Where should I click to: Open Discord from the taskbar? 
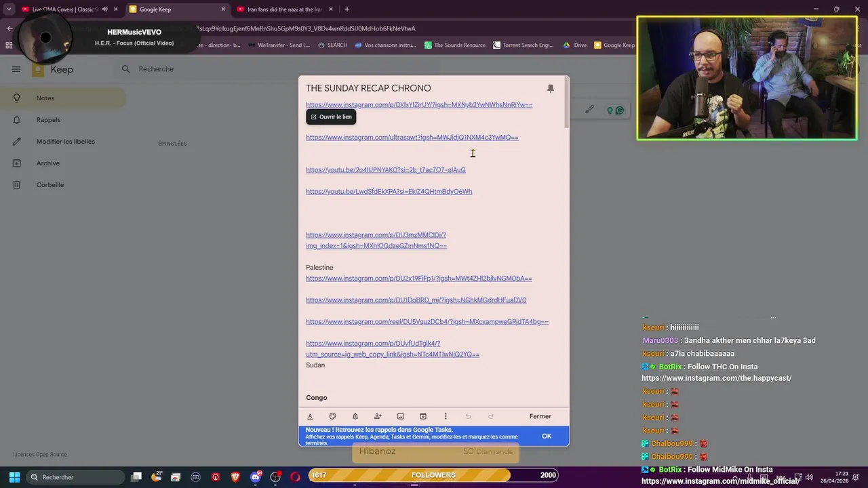point(256,477)
